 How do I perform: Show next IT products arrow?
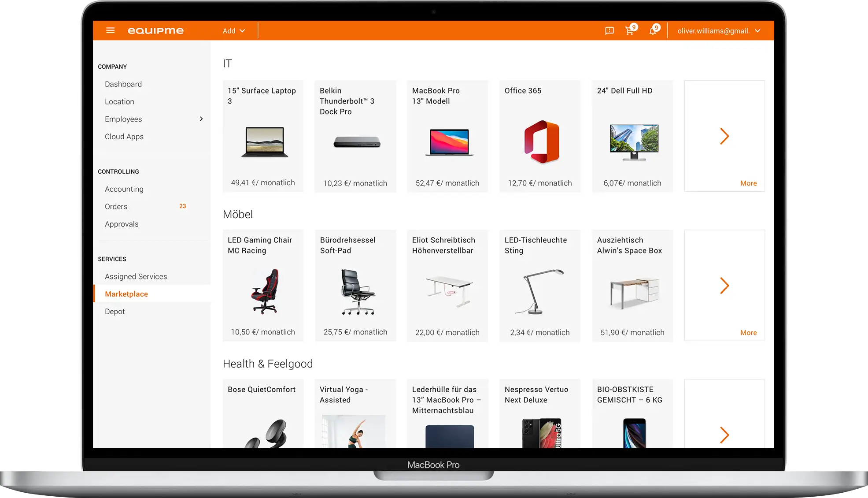[724, 136]
